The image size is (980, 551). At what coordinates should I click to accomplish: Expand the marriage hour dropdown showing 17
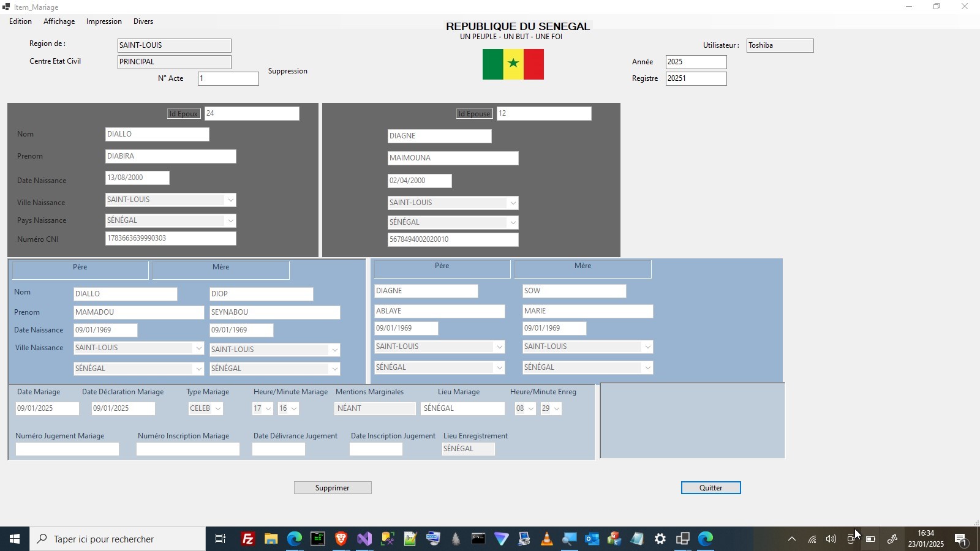(x=268, y=409)
